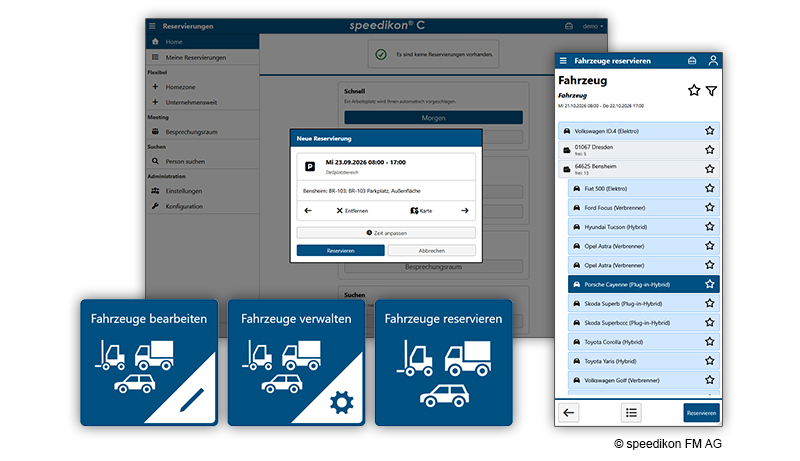
Task: Select Toyota Corolla (Hybrid)
Action: 644,342
